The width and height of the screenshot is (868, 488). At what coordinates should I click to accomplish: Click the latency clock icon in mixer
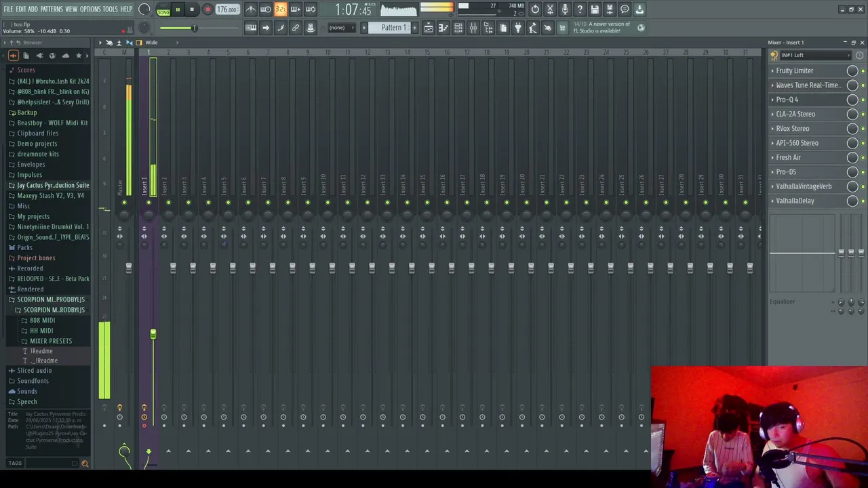pyautogui.click(x=860, y=56)
